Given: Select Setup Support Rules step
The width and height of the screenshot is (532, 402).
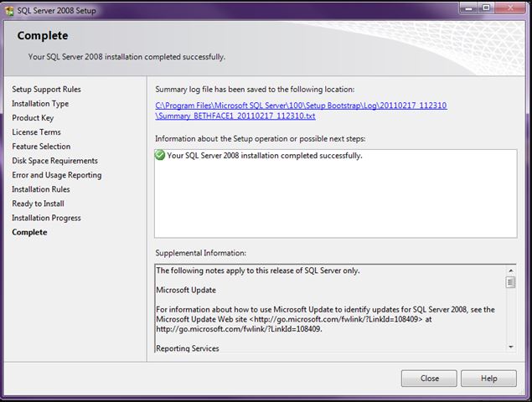Looking at the screenshot, I should [46, 89].
